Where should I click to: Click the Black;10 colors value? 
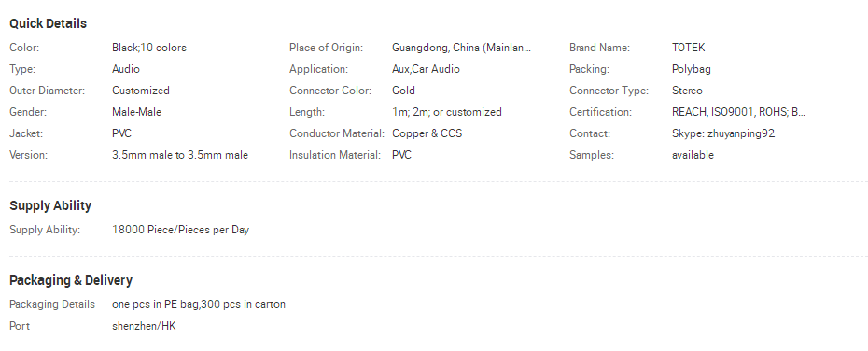coord(149,48)
